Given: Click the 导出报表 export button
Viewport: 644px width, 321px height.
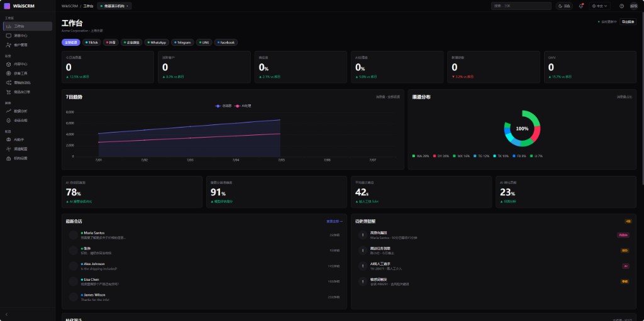Looking at the screenshot, I should (628, 22).
